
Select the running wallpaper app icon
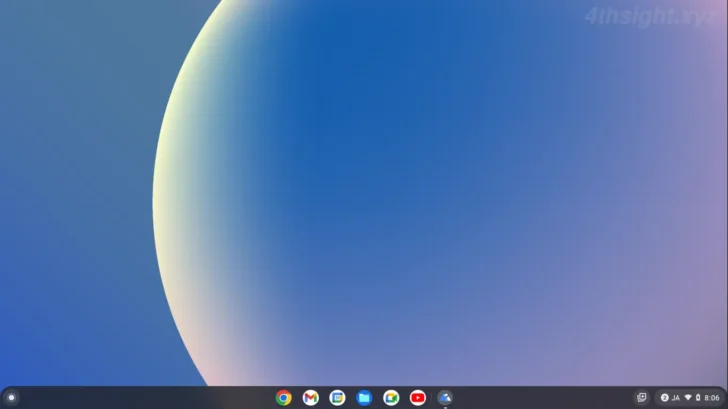point(445,398)
